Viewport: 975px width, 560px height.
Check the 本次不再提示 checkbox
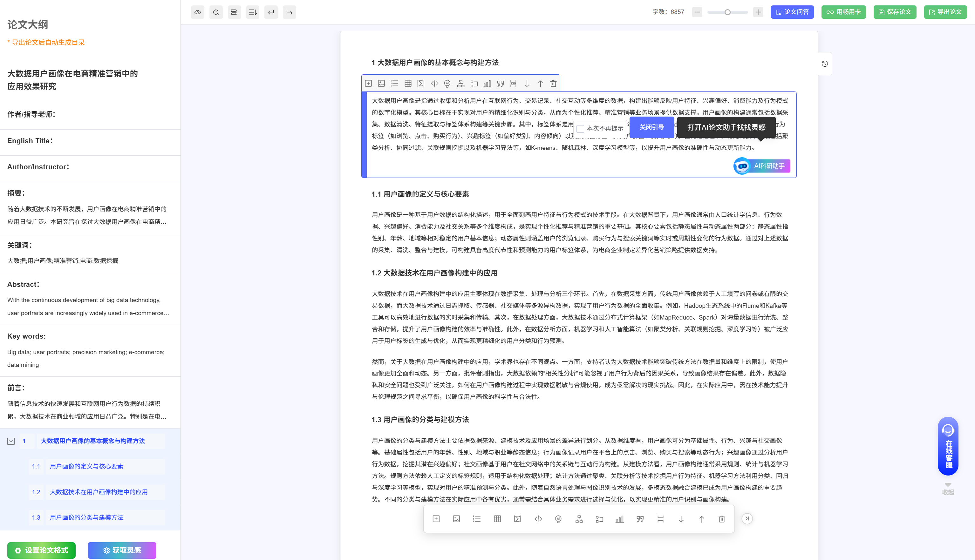coord(580,129)
